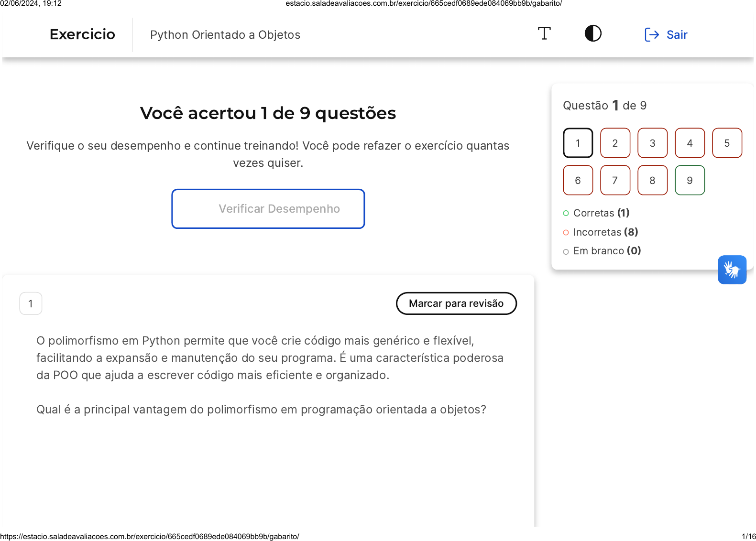Go to question 1 in navigator
This screenshot has height=541, width=756.
click(x=578, y=143)
